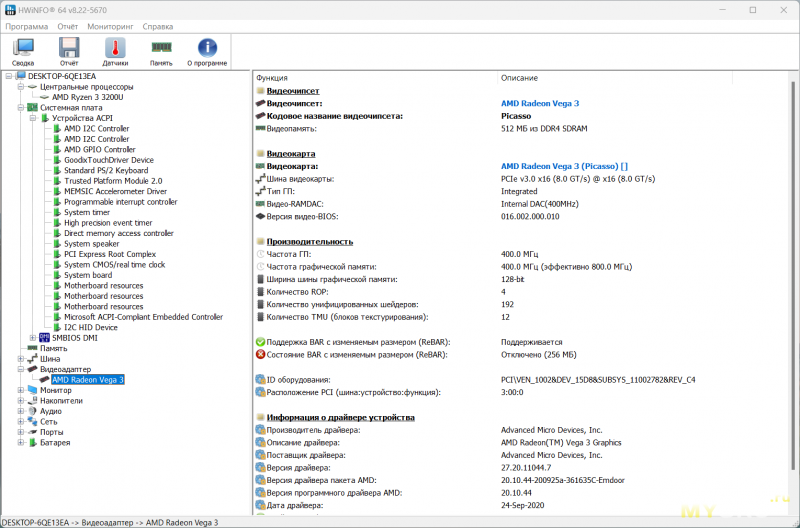800x528 pixels.
Task: Select I2C HID Device entry
Action: pos(91,328)
